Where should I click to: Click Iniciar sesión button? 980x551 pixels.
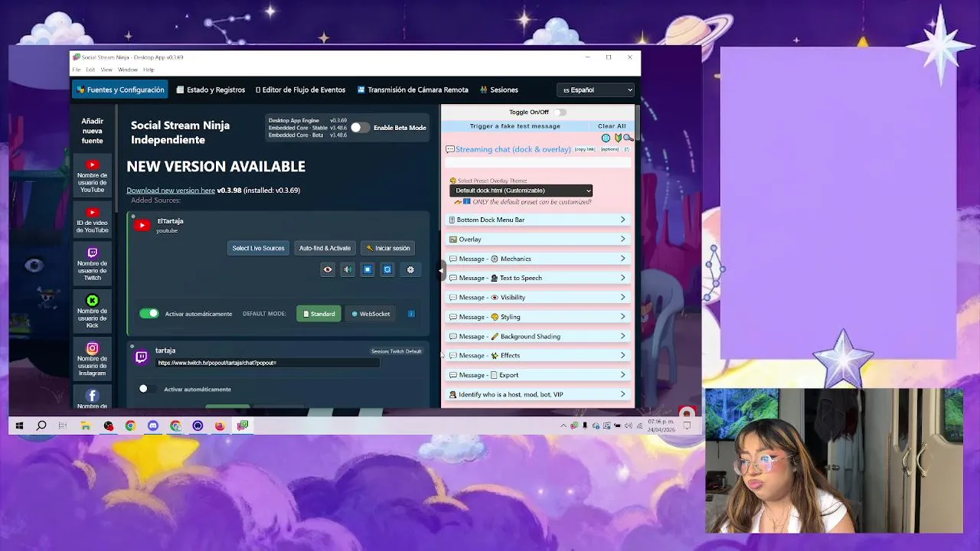pos(388,248)
